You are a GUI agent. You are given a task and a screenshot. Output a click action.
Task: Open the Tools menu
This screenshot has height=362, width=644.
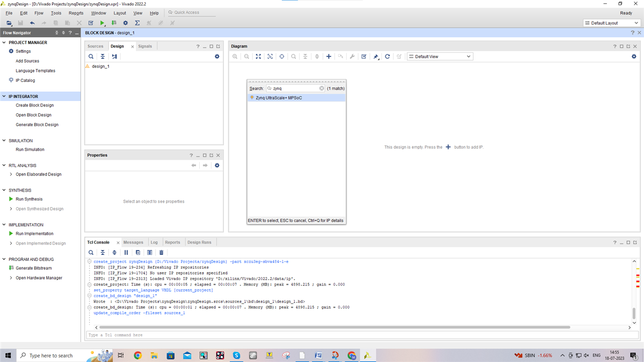click(x=56, y=13)
